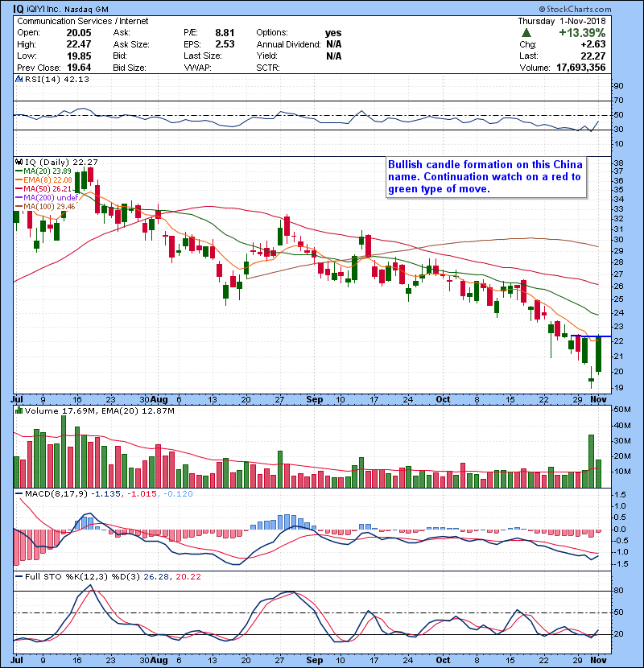This screenshot has width=644, height=668.
Task: Click the MACD histogram value -0.120
Action: tap(177, 494)
